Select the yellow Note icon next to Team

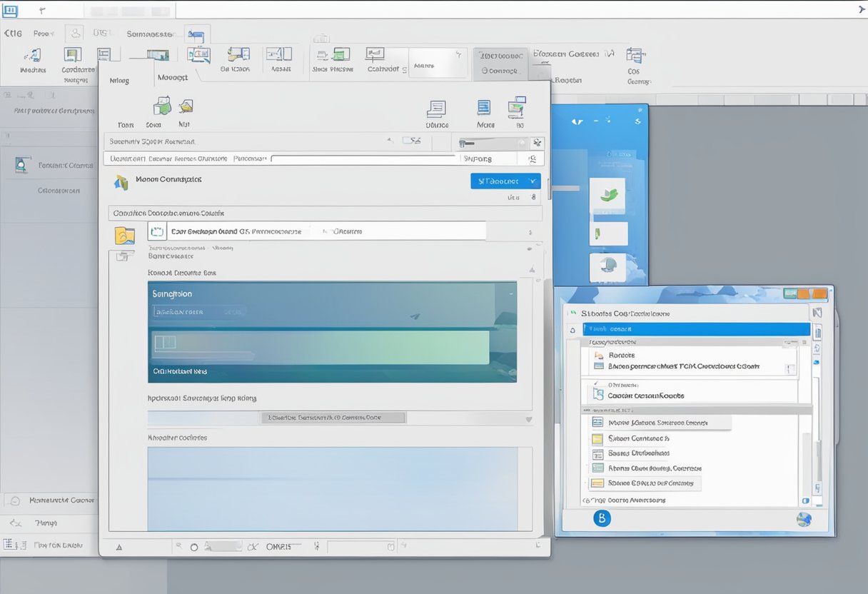tap(184, 109)
